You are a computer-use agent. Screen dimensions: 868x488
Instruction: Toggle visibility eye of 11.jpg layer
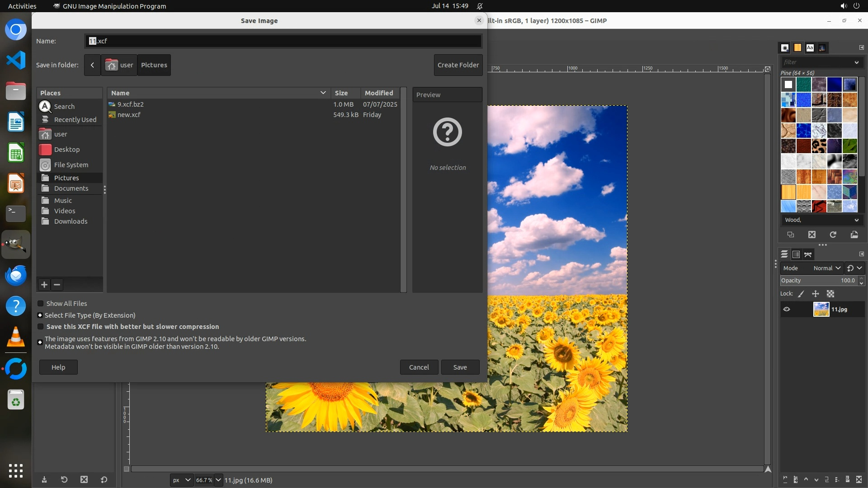point(787,310)
